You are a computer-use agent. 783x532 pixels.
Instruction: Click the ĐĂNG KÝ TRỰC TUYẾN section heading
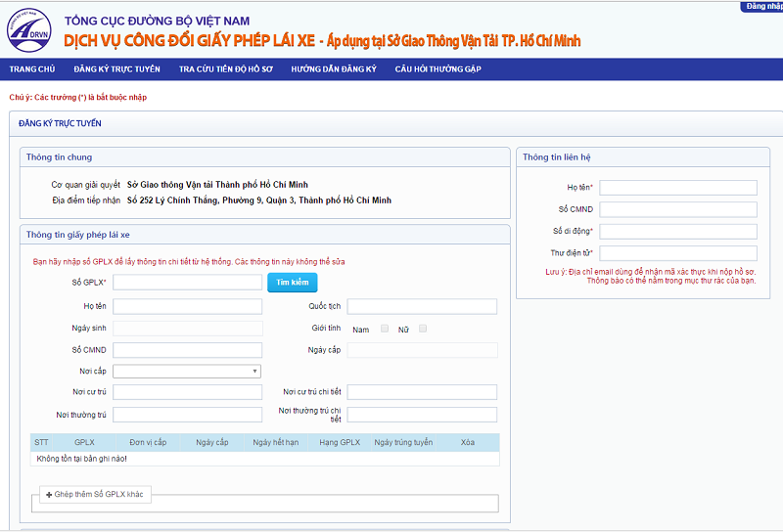click(60, 123)
